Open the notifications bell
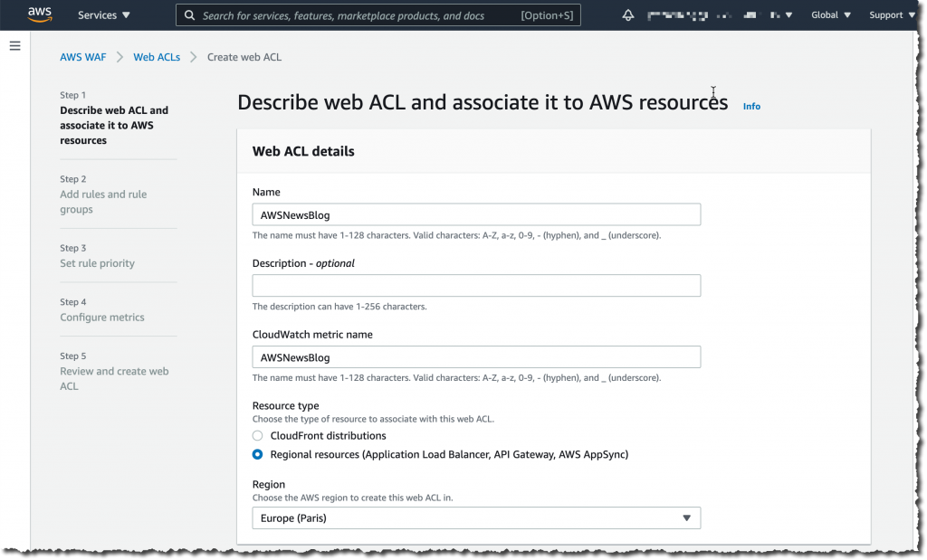This screenshot has height=560, width=927. coord(628,14)
